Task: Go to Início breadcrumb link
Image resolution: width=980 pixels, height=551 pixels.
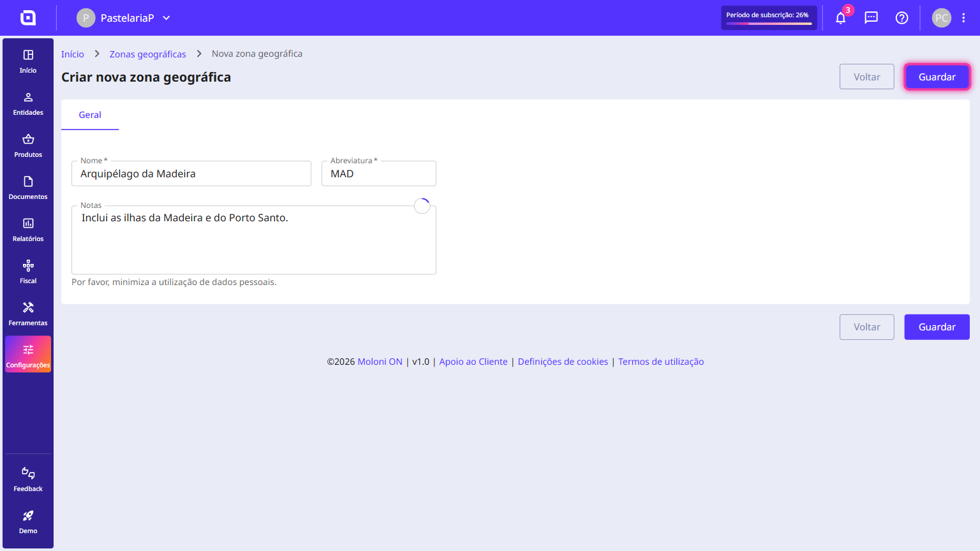Action: (73, 54)
